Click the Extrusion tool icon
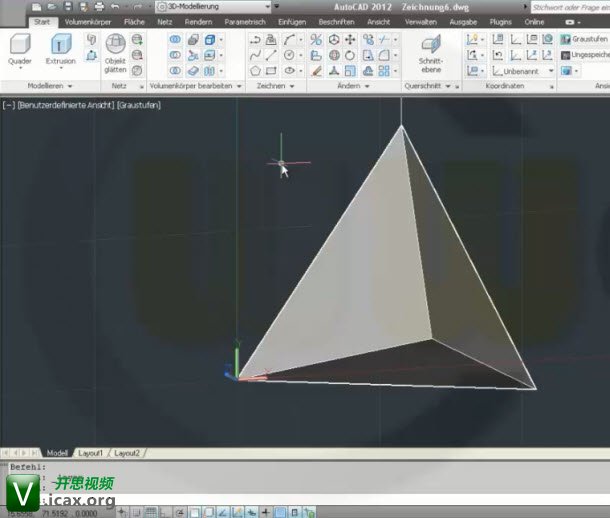Image resolution: width=610 pixels, height=518 pixels. (60, 48)
